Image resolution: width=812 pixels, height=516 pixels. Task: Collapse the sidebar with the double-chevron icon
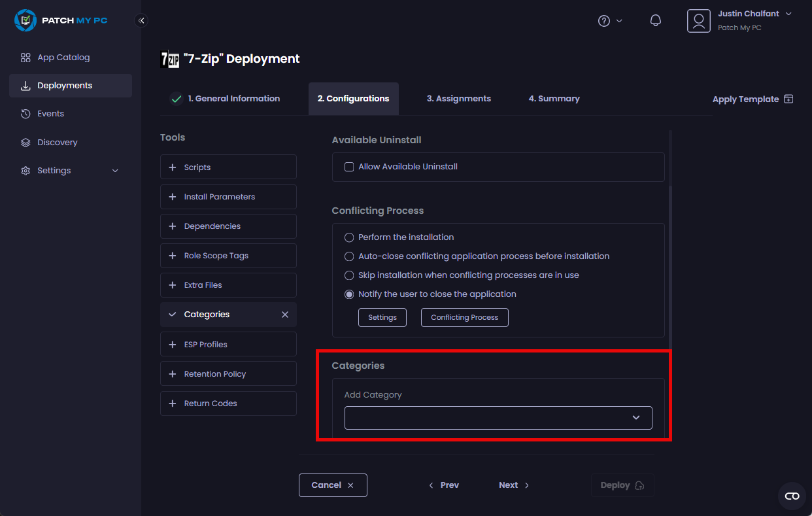(141, 21)
